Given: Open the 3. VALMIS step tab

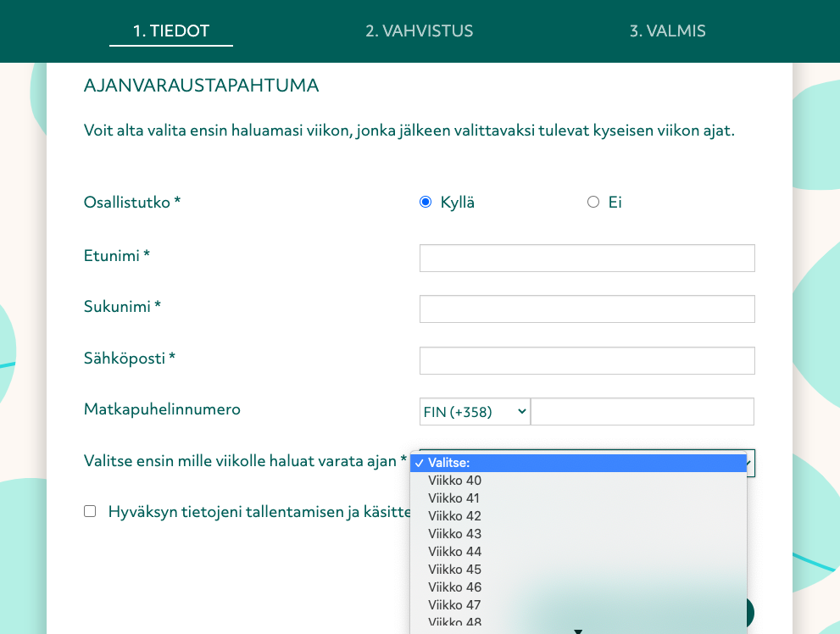Looking at the screenshot, I should point(668,31).
